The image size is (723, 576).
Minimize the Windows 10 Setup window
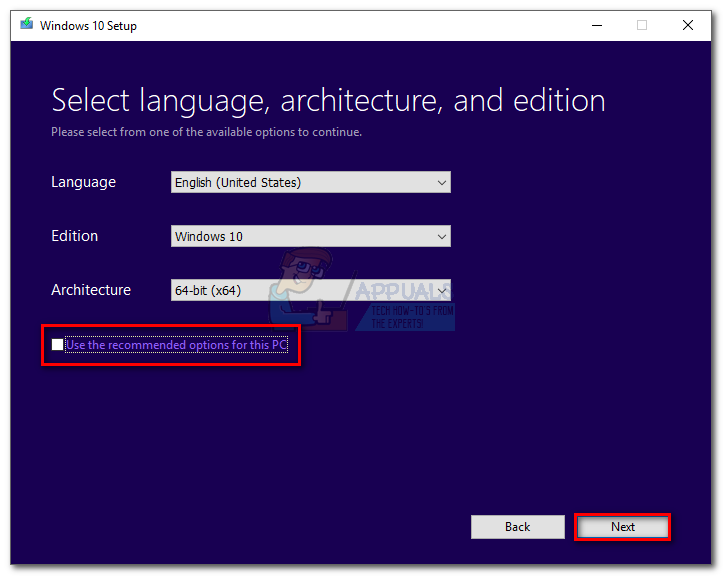[x=596, y=25]
